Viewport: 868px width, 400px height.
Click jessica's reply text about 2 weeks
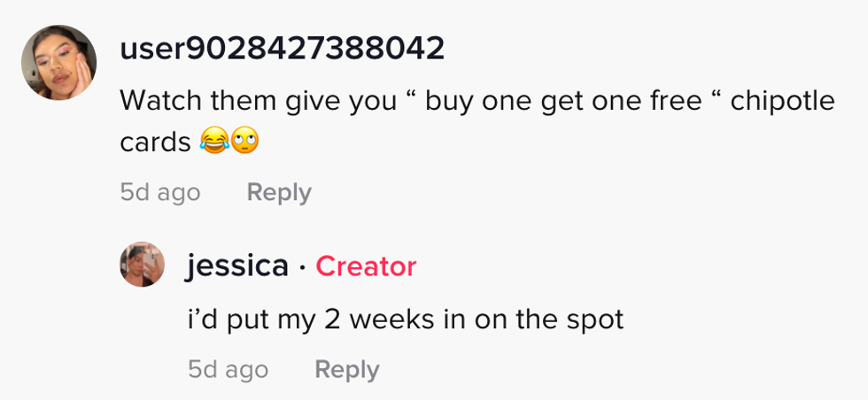(x=405, y=319)
